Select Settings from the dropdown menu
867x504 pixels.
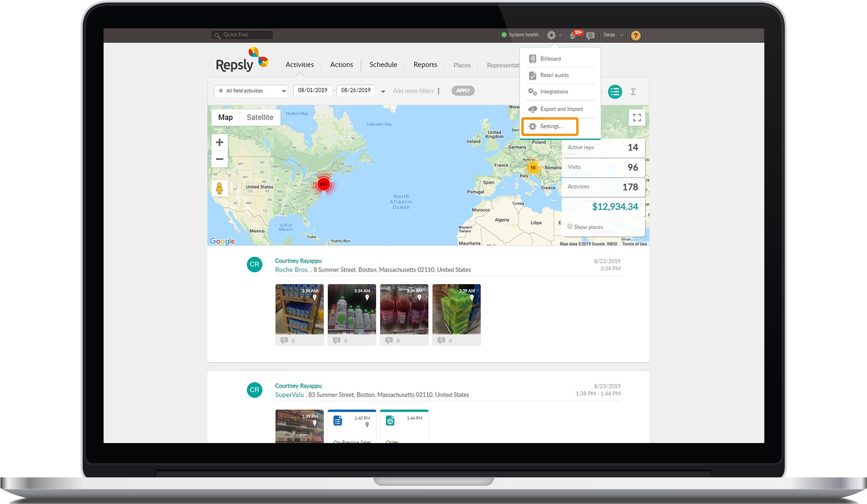(x=550, y=126)
